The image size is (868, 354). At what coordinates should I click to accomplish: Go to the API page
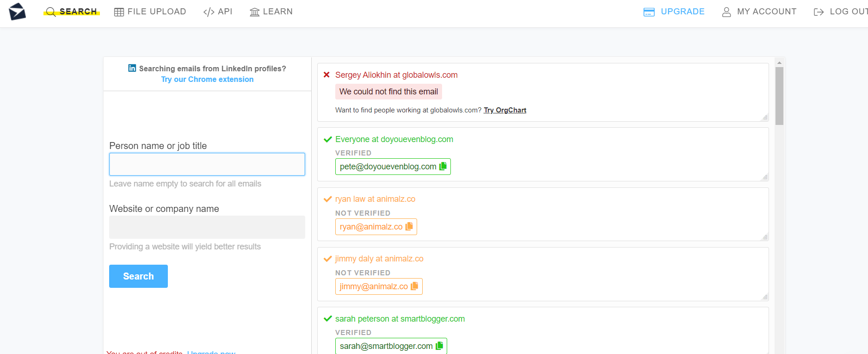(218, 12)
